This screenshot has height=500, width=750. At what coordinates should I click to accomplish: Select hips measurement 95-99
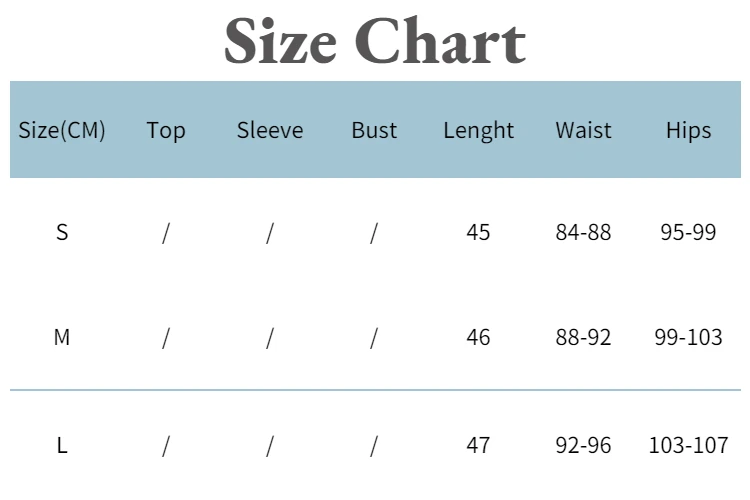click(x=688, y=232)
